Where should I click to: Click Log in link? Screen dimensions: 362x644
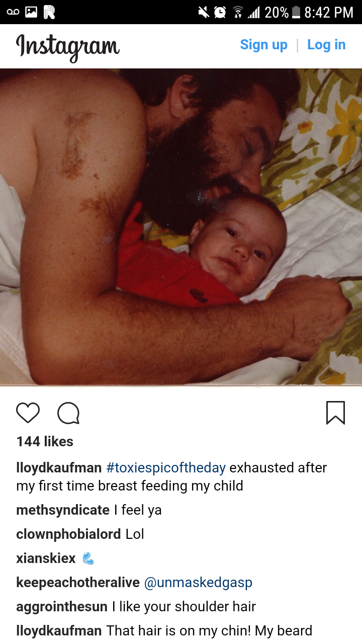[326, 45]
